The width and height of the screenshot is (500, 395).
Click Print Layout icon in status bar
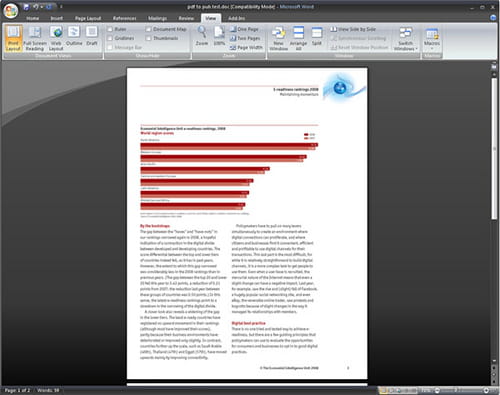(x=383, y=390)
